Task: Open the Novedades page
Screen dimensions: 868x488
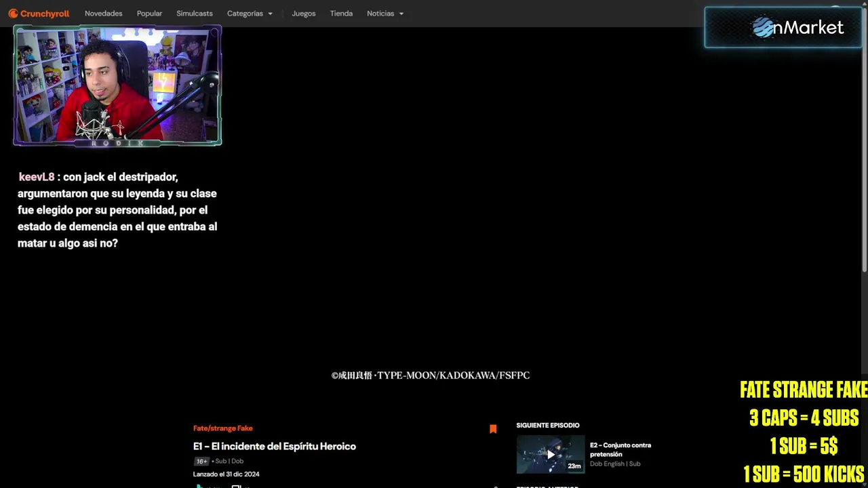Action: [x=104, y=14]
